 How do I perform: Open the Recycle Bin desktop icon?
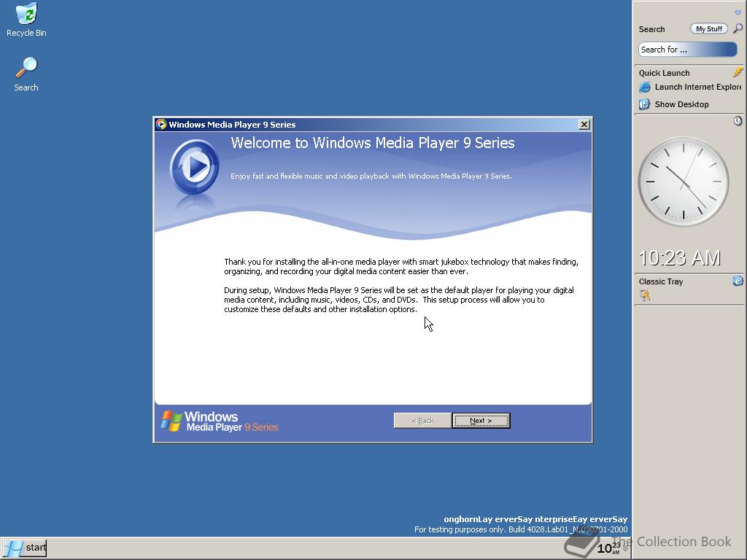pyautogui.click(x=26, y=20)
